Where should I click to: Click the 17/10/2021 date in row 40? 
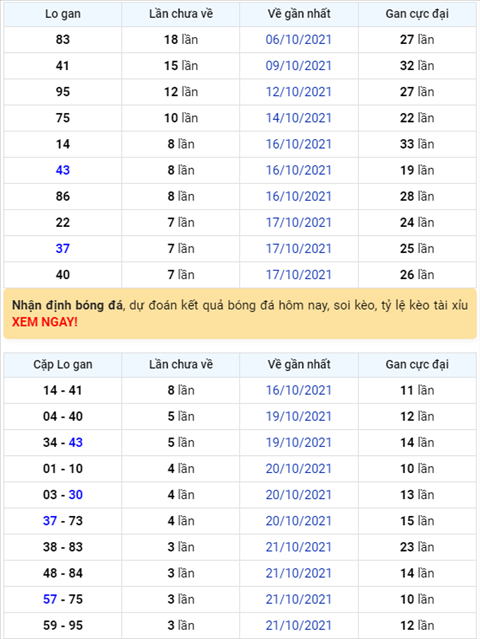[299, 274]
